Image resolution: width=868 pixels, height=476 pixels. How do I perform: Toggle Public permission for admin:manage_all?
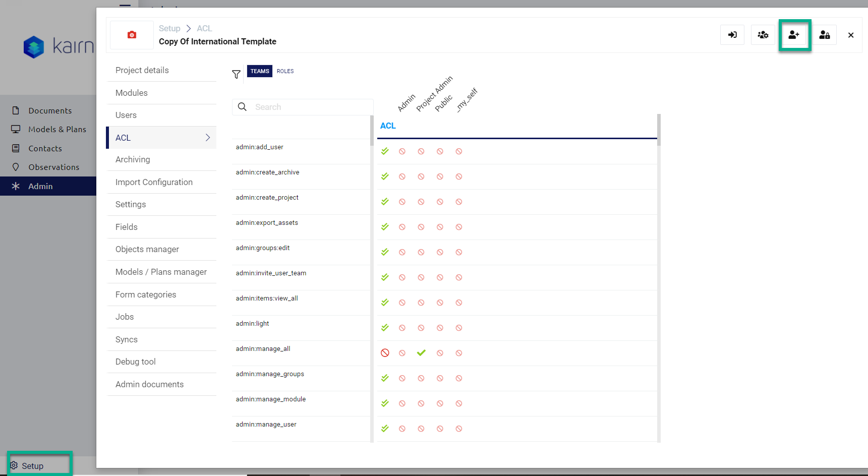click(440, 353)
